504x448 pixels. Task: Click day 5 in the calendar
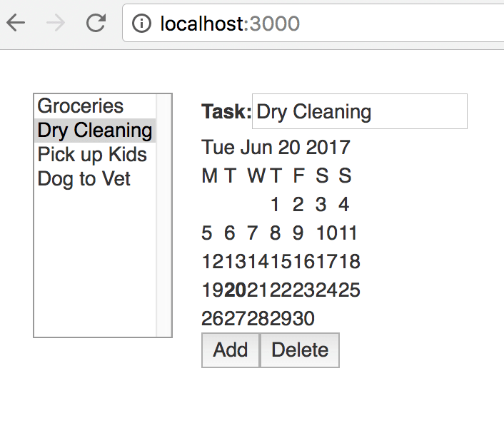207,233
